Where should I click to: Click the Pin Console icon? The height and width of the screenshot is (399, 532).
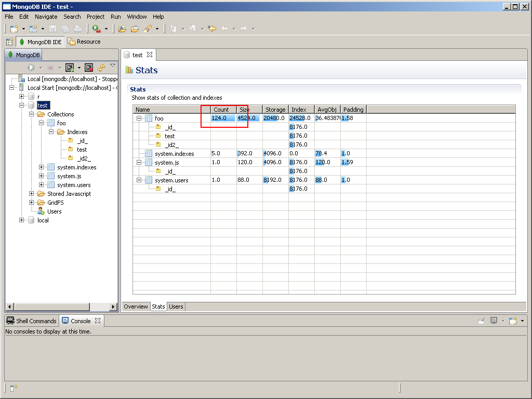(482, 320)
